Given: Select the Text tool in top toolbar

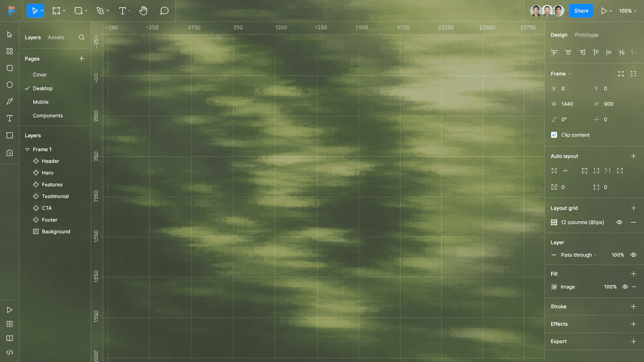Looking at the screenshot, I should pos(122,11).
